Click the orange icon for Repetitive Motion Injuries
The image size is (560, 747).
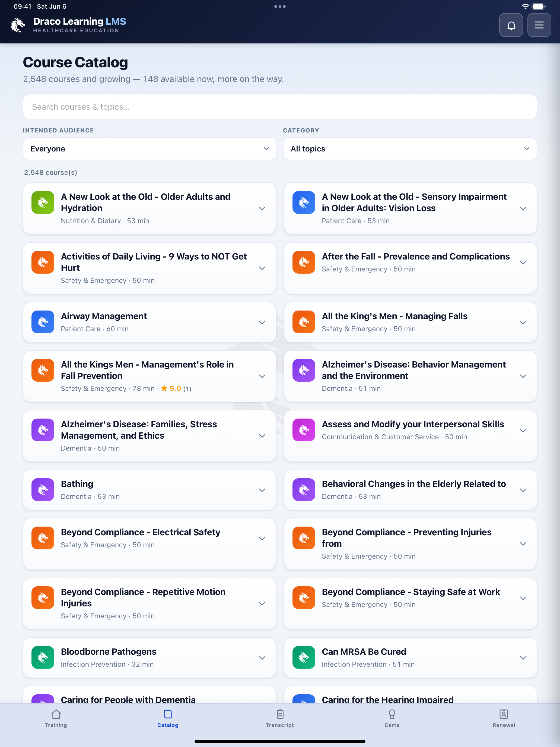43,598
